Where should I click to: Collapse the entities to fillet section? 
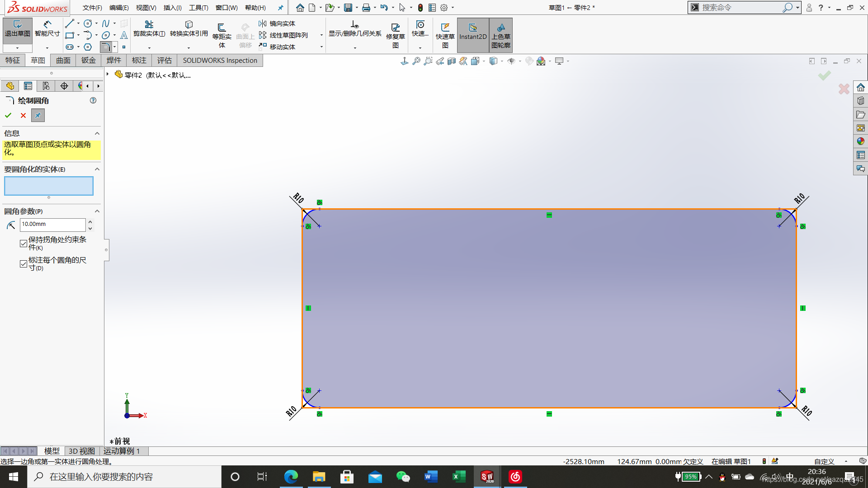coord(97,169)
